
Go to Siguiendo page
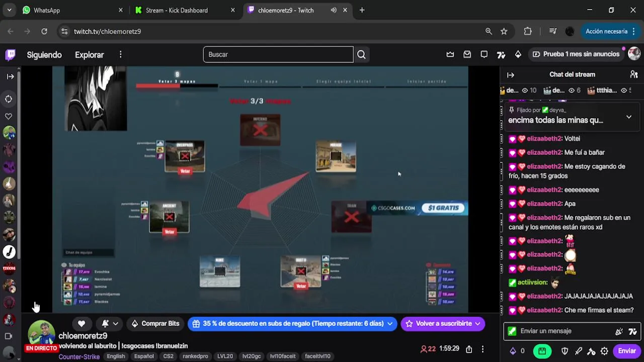(44, 55)
